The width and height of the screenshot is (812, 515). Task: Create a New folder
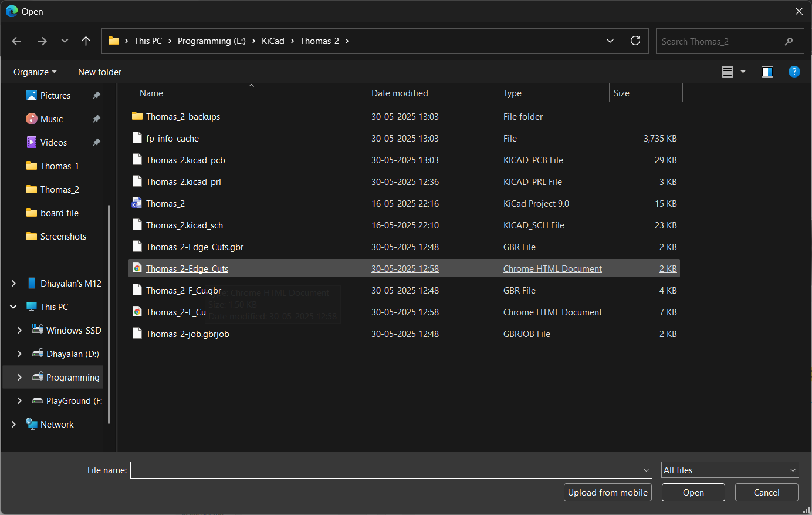[100, 72]
